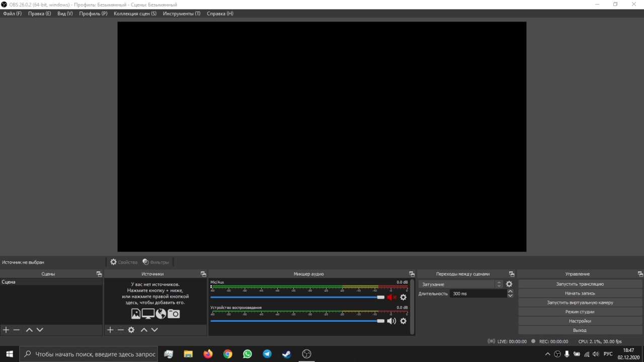
Task: Move source down in Источники panel
Action: tap(154, 330)
